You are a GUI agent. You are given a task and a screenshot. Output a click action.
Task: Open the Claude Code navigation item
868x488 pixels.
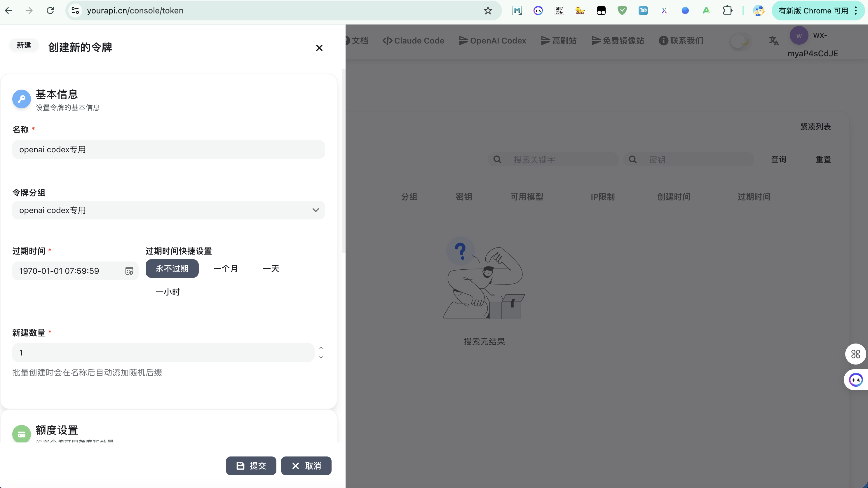413,41
